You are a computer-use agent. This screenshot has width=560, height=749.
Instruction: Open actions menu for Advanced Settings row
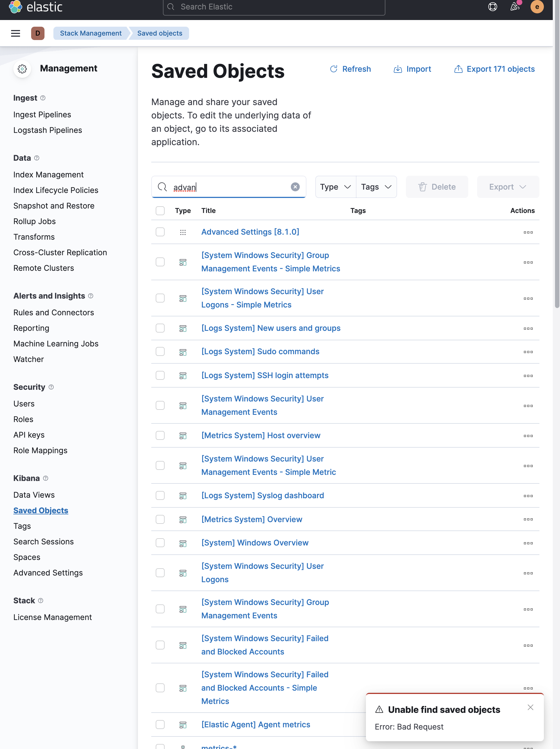pos(528,232)
